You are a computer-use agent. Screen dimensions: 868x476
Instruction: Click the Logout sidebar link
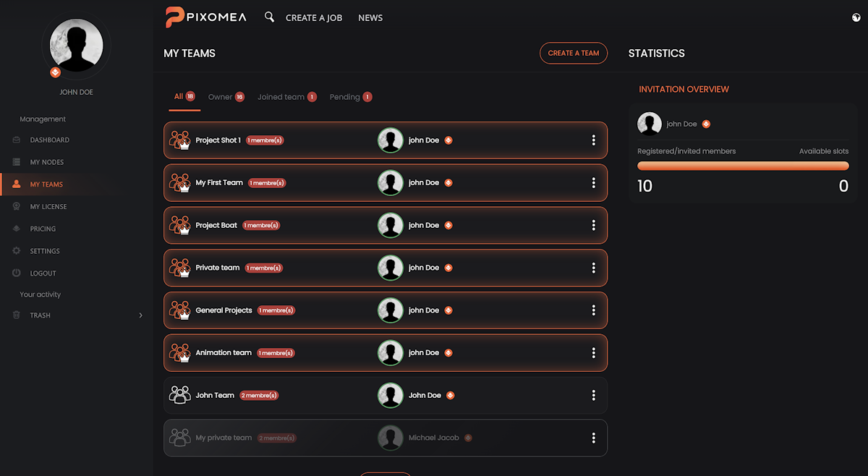coord(43,273)
